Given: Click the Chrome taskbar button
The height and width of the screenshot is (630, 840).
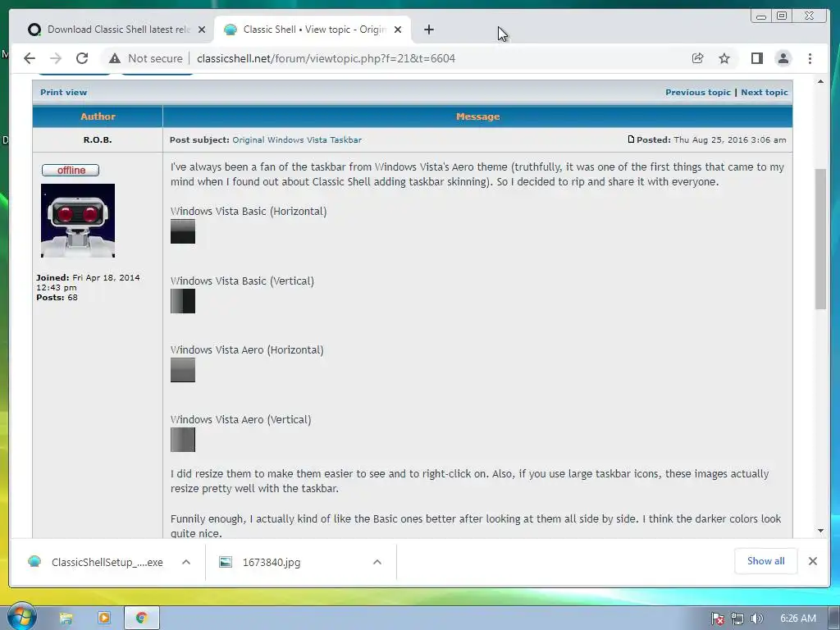Looking at the screenshot, I should pos(141,619).
